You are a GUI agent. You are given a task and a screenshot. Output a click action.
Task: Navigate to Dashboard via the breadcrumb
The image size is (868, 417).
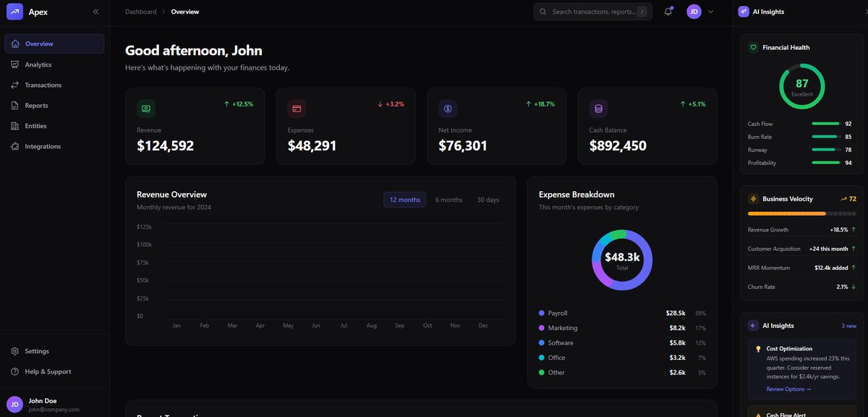click(x=140, y=11)
